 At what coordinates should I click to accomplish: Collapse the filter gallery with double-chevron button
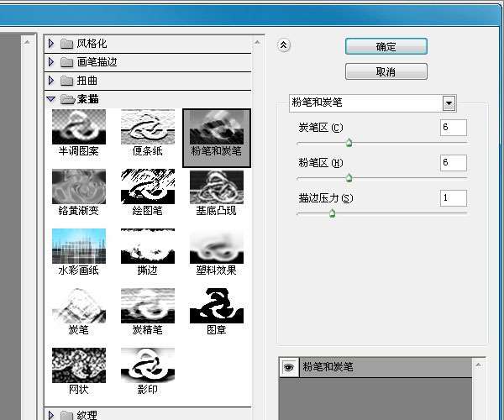click(x=284, y=45)
